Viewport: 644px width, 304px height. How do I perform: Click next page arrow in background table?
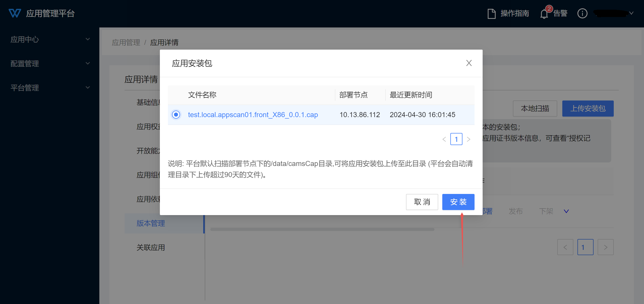605,247
